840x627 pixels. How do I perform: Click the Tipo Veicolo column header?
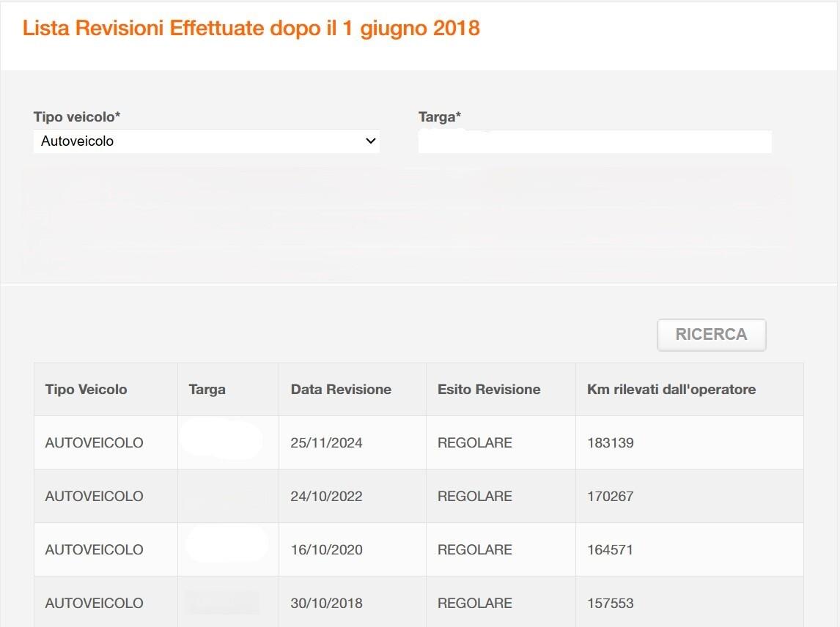(86, 390)
